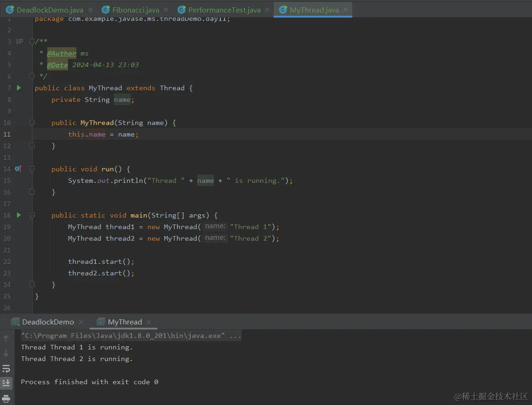
Task: Click 'Thread Thread 1 is running.' output line
Action: 77,347
